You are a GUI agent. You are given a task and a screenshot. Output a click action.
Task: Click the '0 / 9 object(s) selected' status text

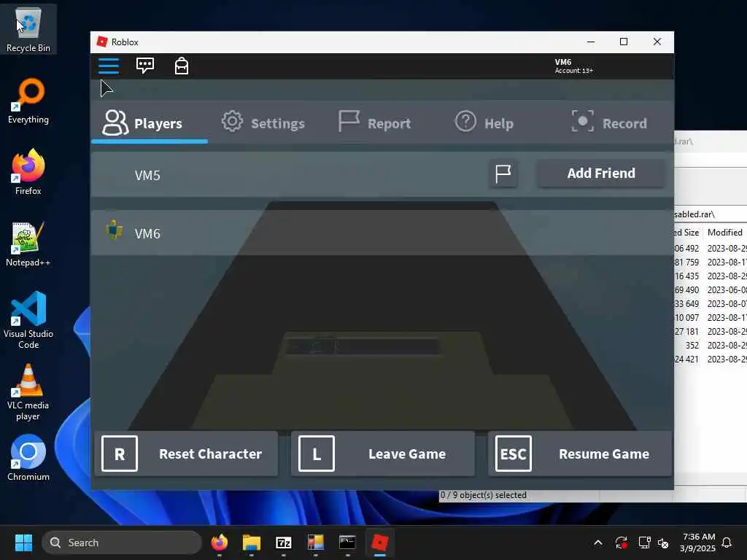coord(483,495)
